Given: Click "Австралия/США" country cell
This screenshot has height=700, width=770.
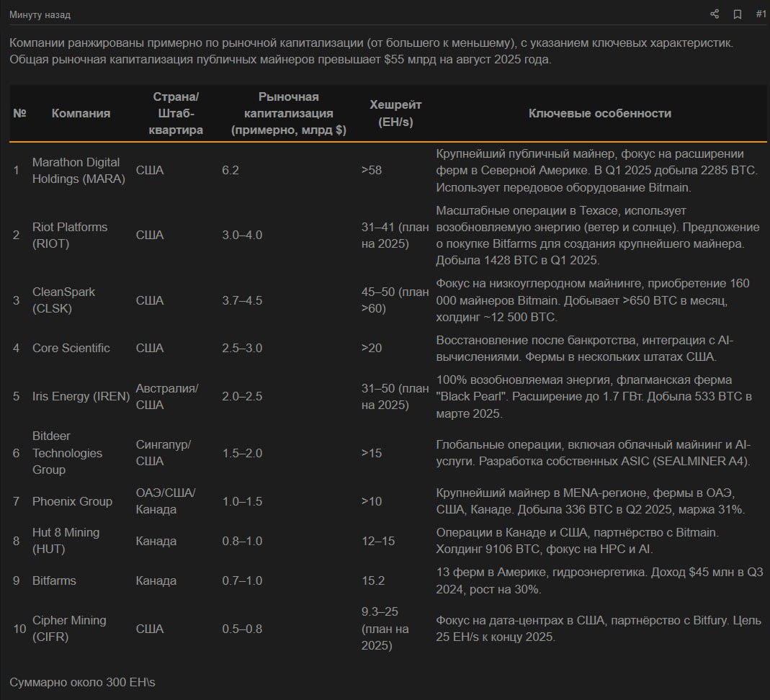Looking at the screenshot, I should (x=167, y=396).
